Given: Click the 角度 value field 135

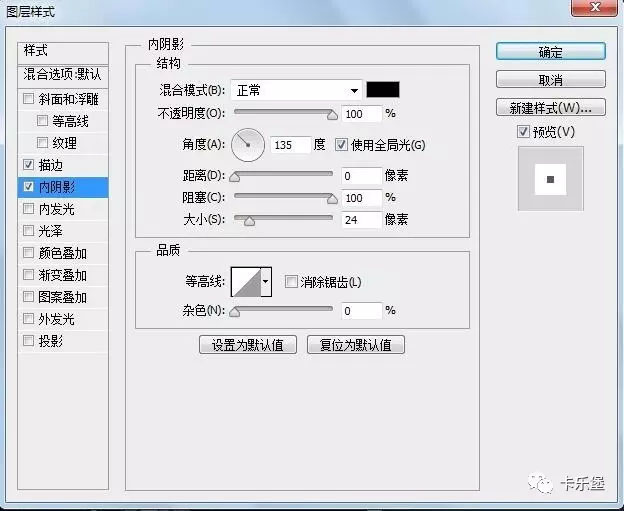Looking at the screenshot, I should pyautogui.click(x=291, y=145).
